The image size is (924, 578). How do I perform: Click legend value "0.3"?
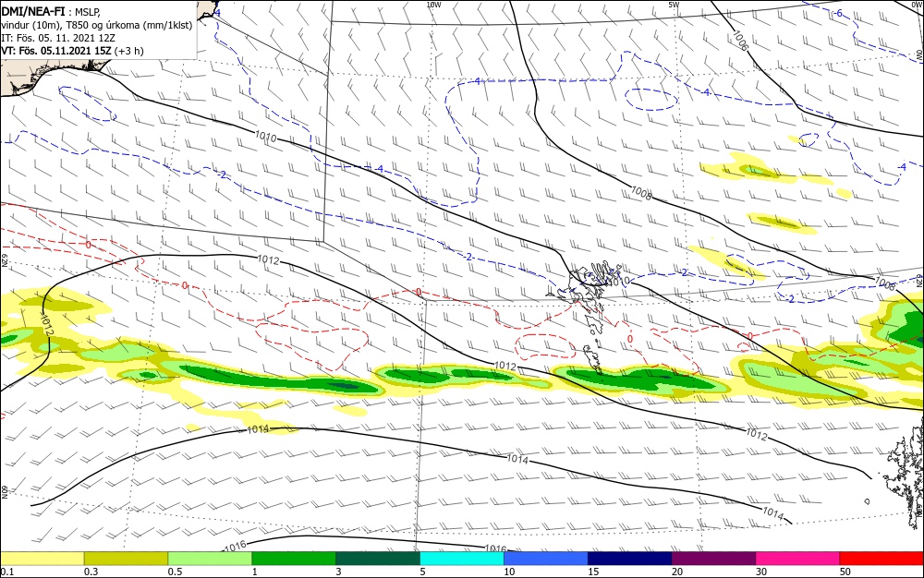tap(91, 572)
